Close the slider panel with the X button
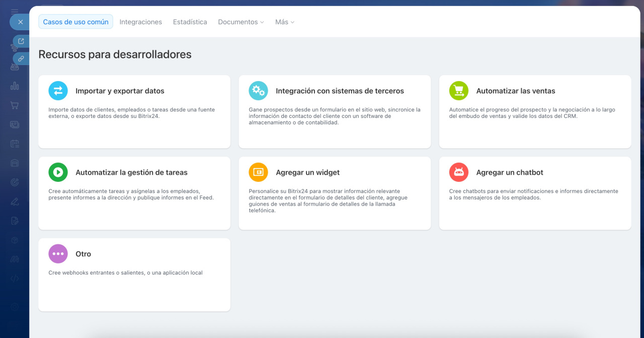 tap(20, 22)
